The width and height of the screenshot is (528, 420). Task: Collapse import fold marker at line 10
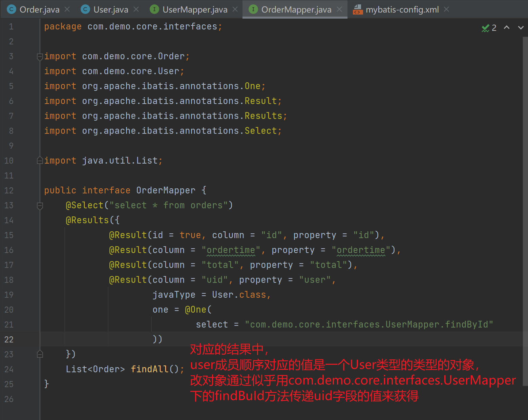pyautogui.click(x=40, y=161)
